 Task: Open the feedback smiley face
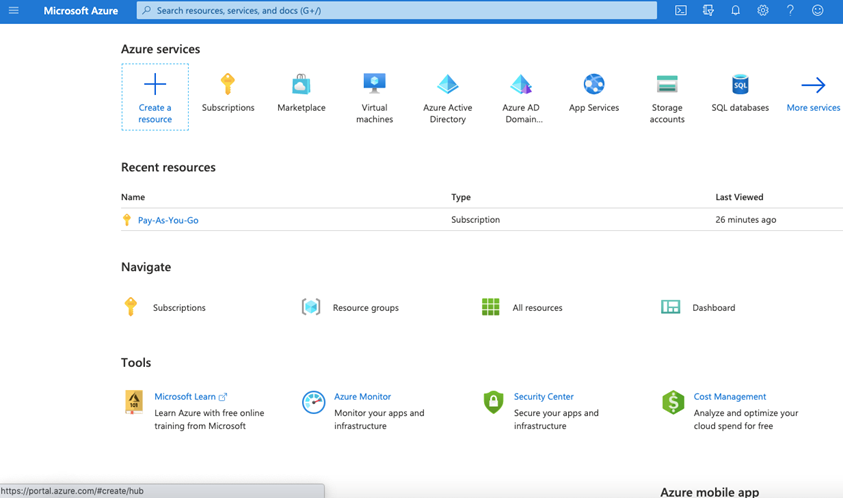coord(817,10)
